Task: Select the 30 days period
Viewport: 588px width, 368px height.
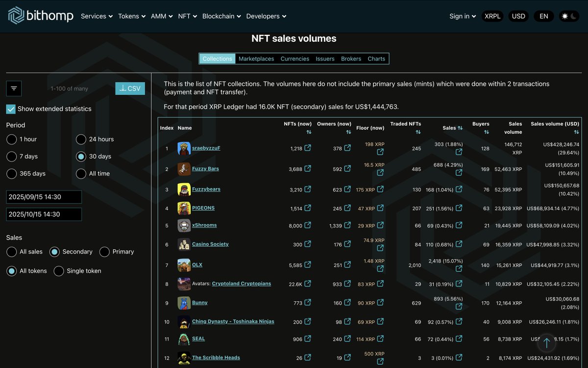Action: click(x=81, y=157)
